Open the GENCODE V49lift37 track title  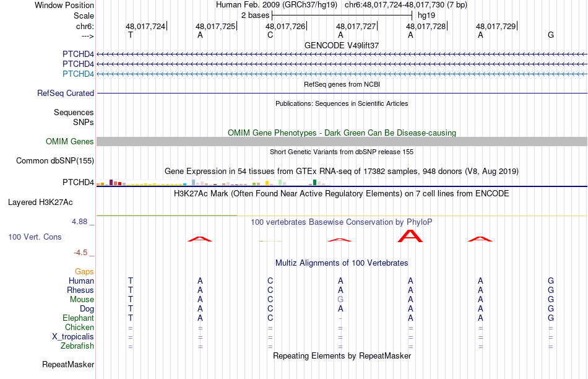(x=342, y=45)
